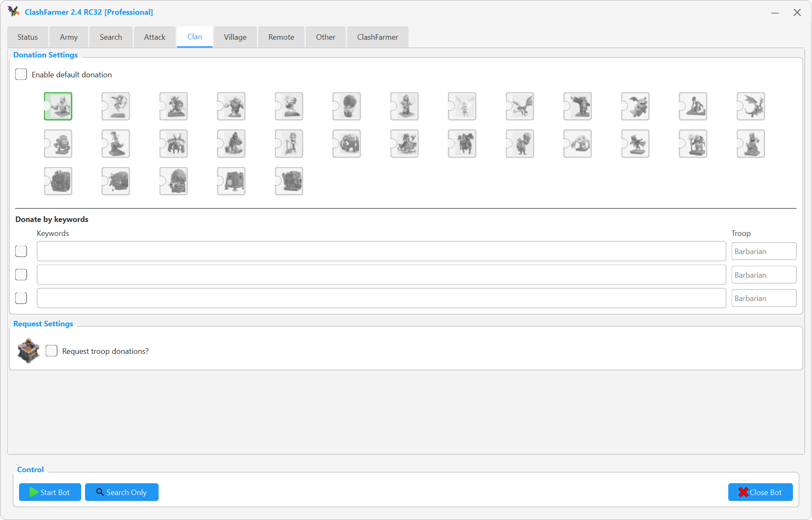
Task: Select the Log Launcher siege machine icon
Action: pyautogui.click(x=289, y=181)
